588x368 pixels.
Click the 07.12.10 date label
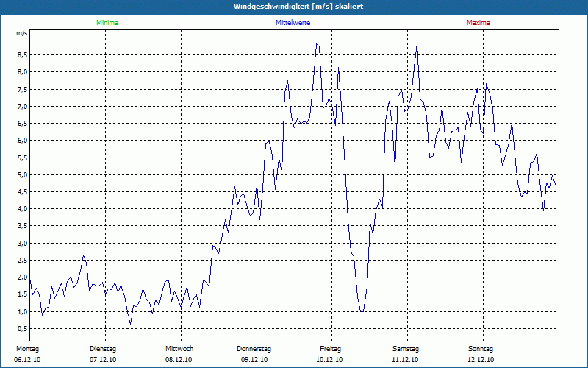pyautogui.click(x=103, y=360)
